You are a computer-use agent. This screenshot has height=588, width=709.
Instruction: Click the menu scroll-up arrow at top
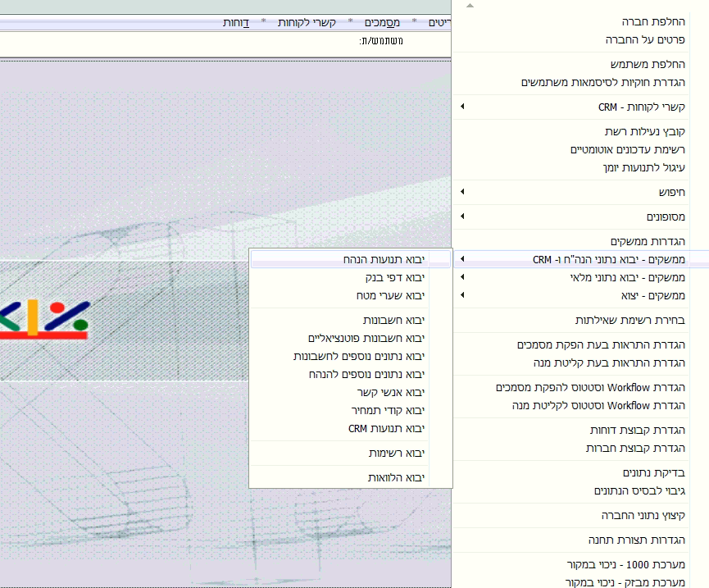(x=470, y=6)
